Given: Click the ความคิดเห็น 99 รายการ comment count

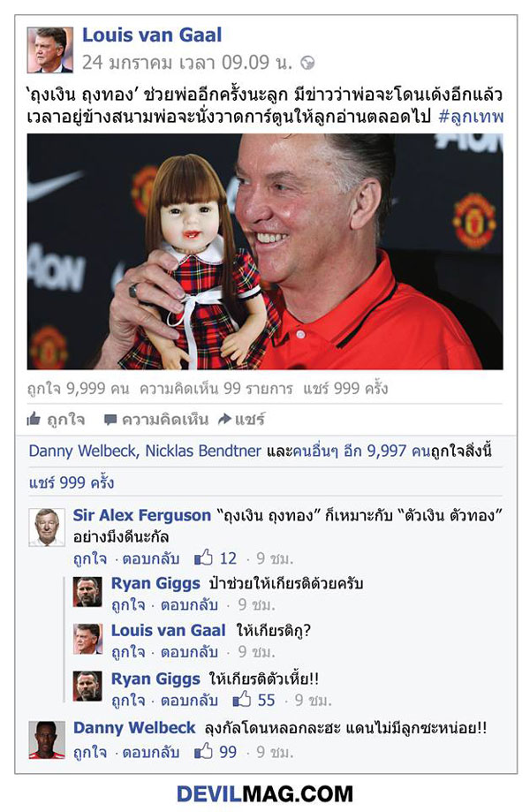Looking at the screenshot, I should (x=216, y=389).
